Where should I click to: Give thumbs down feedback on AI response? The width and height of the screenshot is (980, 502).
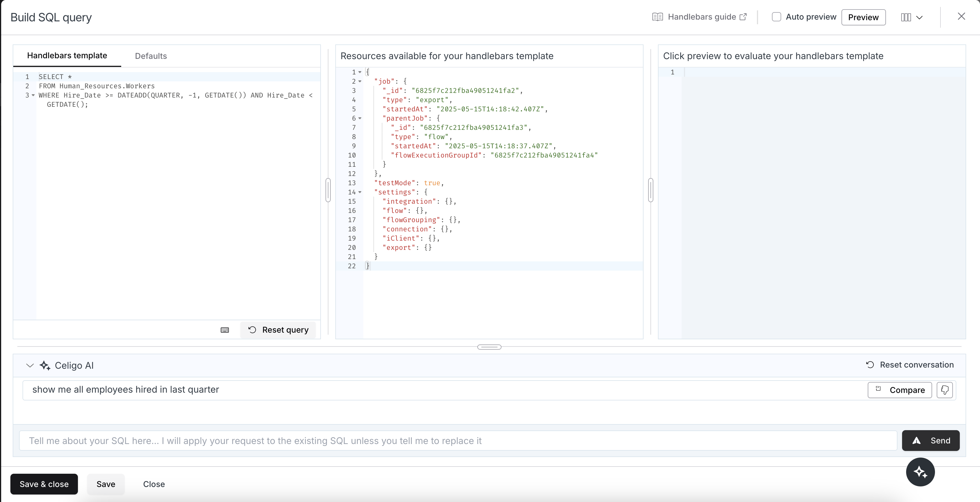click(945, 390)
